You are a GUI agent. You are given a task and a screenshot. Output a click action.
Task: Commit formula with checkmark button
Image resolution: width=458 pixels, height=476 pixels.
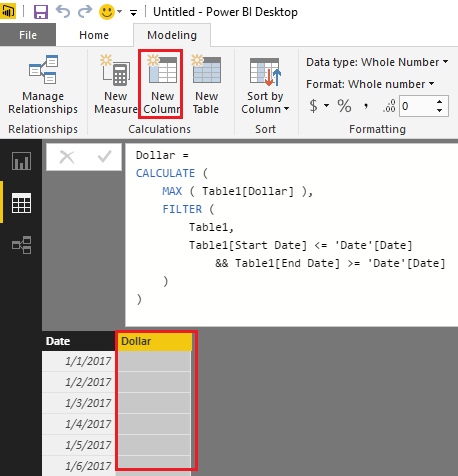click(104, 157)
